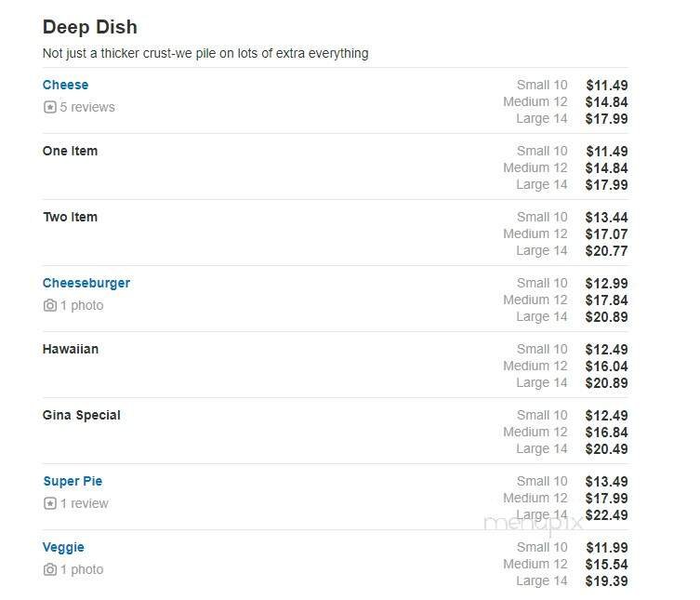Open the Super Pie link

(x=73, y=481)
